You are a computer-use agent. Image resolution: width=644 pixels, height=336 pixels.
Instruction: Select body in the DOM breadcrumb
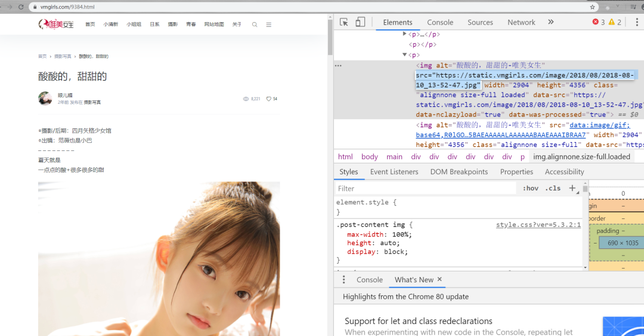point(370,157)
